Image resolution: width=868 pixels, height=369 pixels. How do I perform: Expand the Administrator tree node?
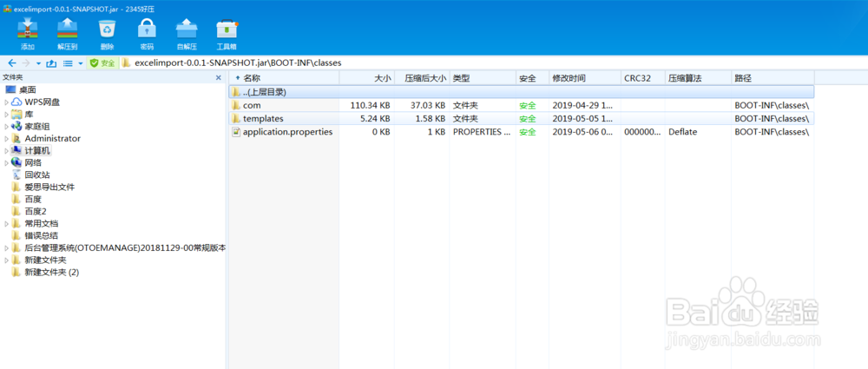pyautogui.click(x=6, y=139)
